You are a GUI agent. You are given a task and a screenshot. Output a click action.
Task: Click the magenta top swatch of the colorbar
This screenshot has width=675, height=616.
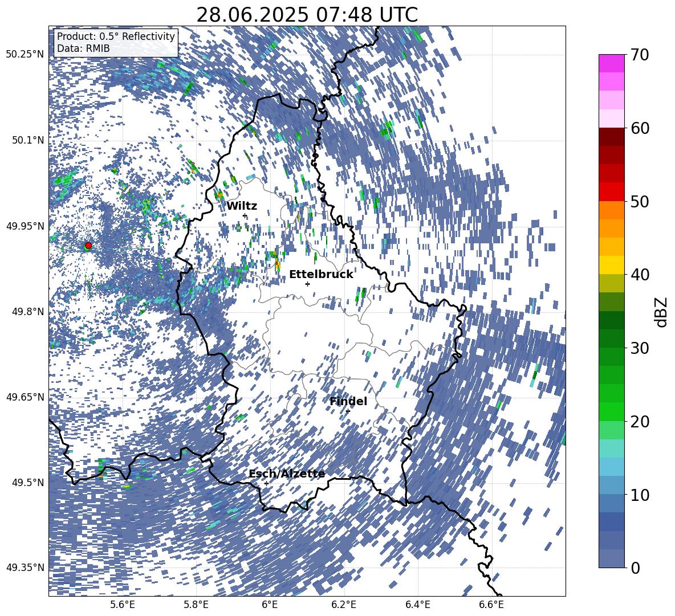(611, 63)
